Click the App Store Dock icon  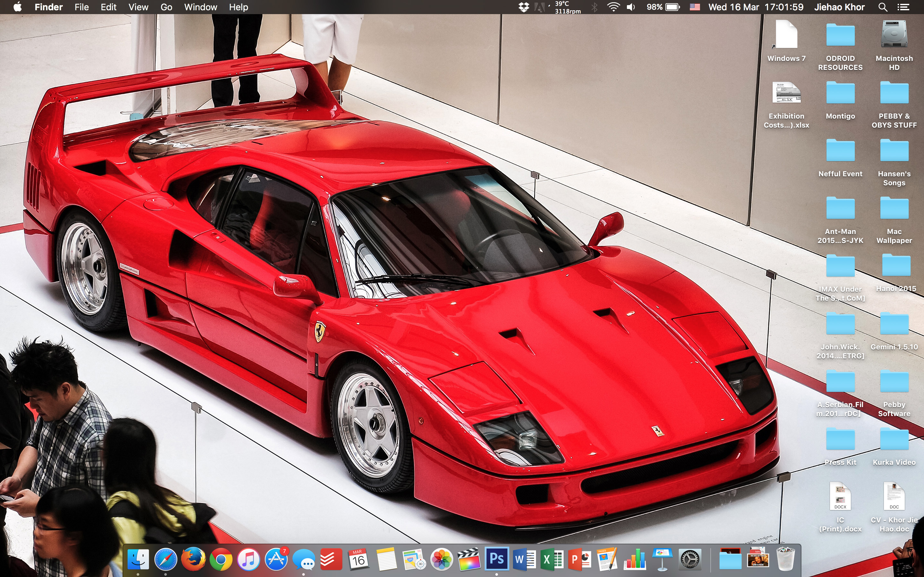coord(277,560)
